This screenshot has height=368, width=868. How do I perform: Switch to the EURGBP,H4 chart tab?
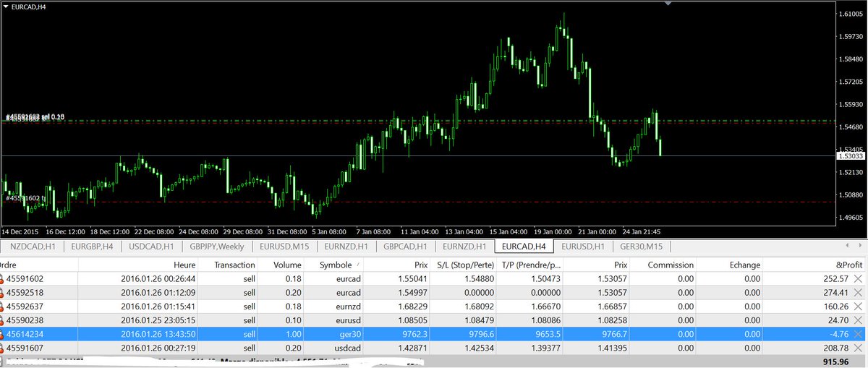coord(93,247)
